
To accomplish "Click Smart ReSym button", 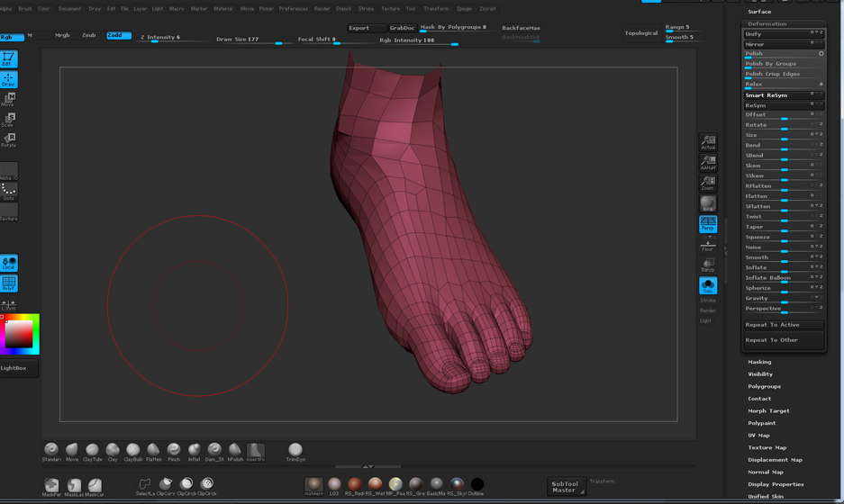I will 784,95.
